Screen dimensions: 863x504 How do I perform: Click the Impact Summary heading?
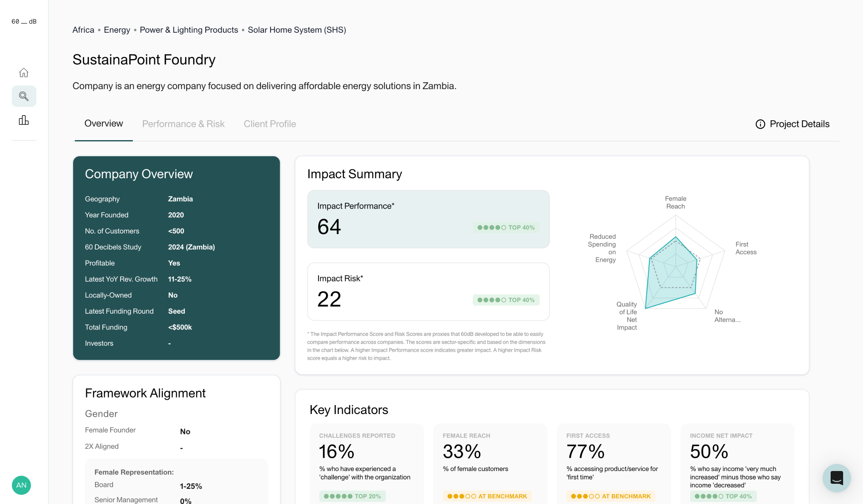pos(354,174)
